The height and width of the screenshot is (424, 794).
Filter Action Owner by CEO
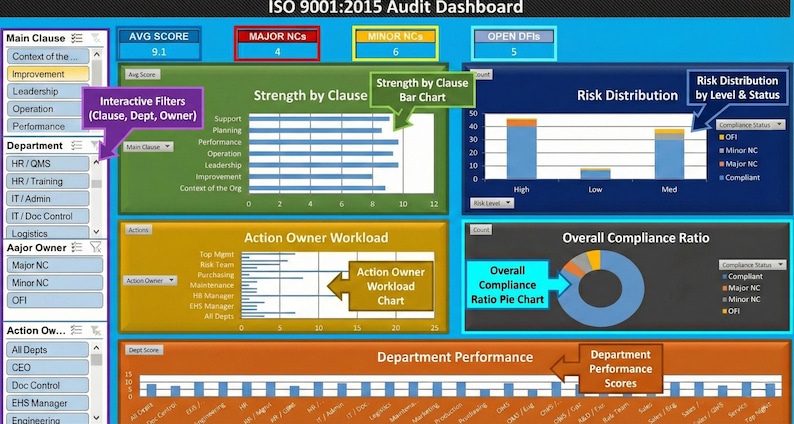pyautogui.click(x=48, y=367)
